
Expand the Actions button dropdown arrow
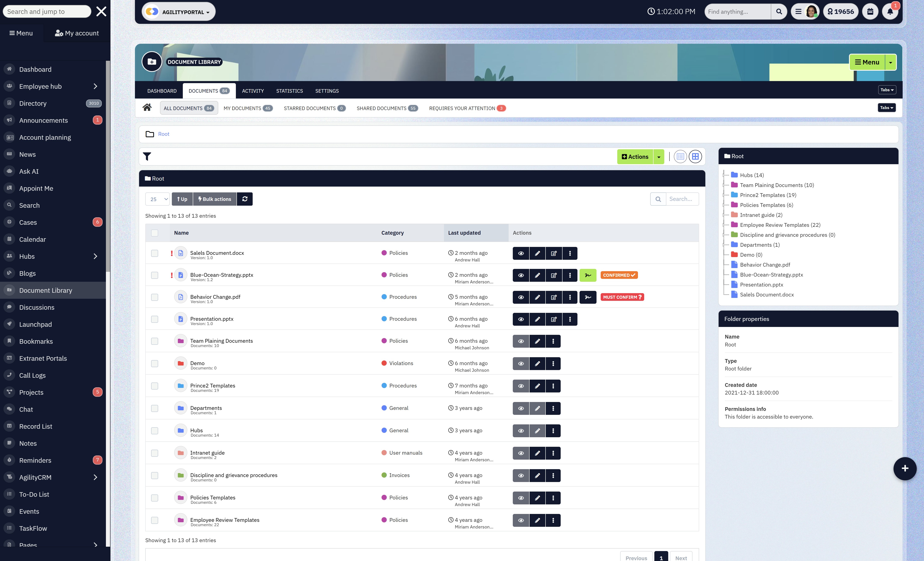(x=658, y=156)
